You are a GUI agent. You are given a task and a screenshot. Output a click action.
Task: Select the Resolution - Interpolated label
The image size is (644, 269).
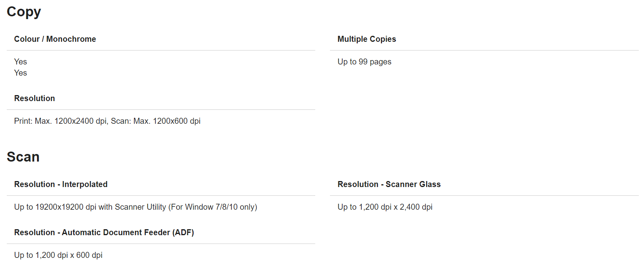pos(61,184)
